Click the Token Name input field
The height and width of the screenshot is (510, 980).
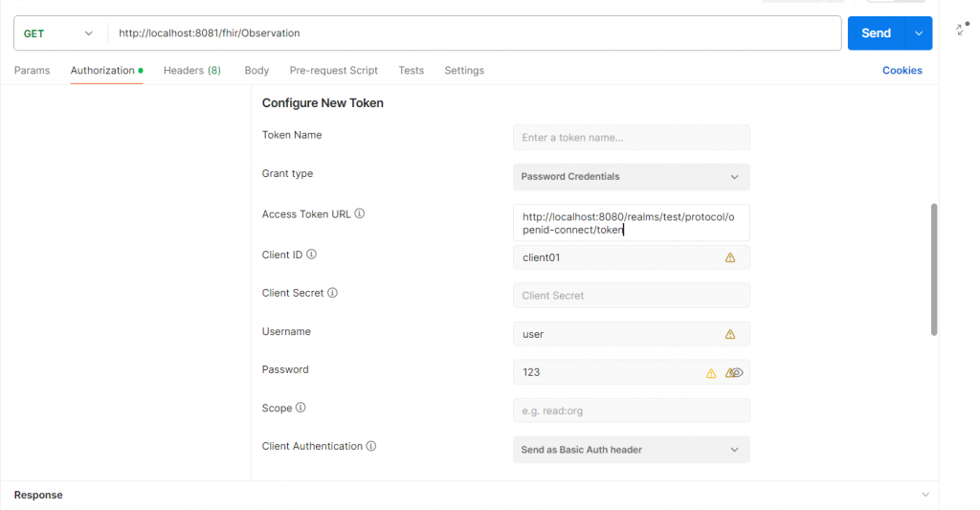(631, 138)
